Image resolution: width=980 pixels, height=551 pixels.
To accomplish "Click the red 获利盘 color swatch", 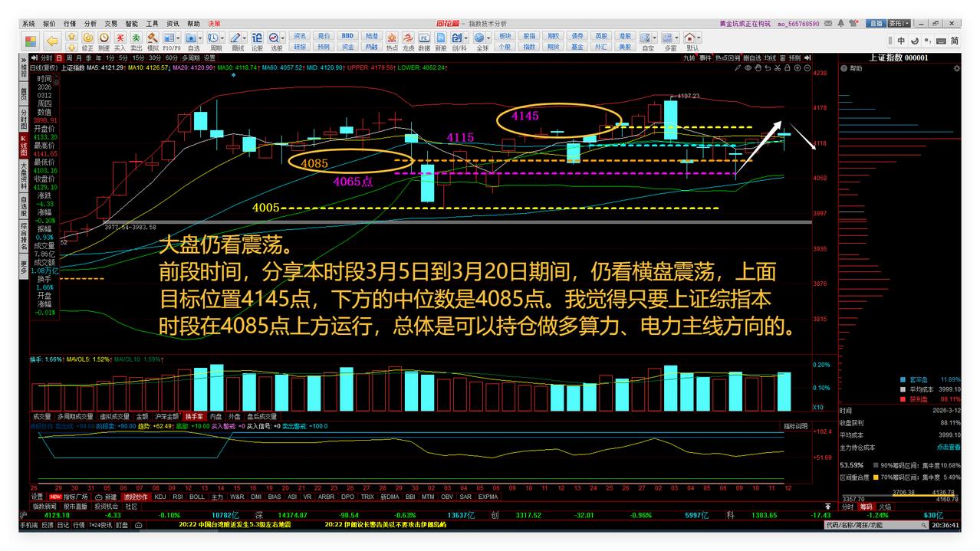I will click(x=903, y=398).
